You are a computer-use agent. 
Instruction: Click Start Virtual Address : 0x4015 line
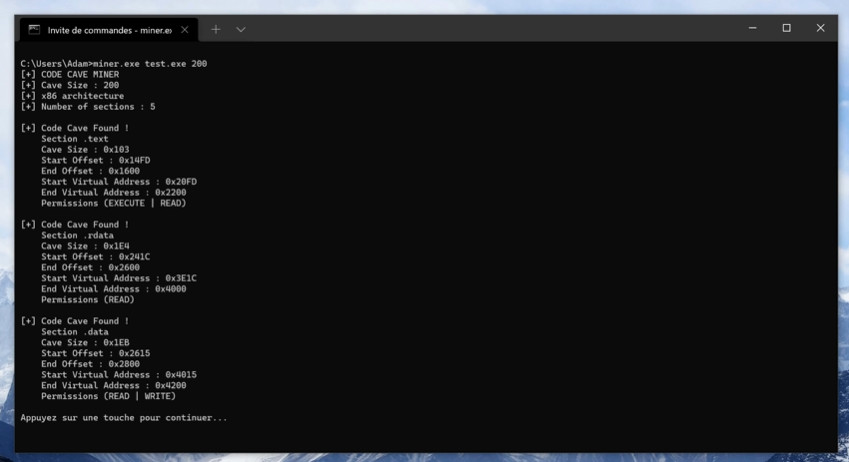[119, 375]
